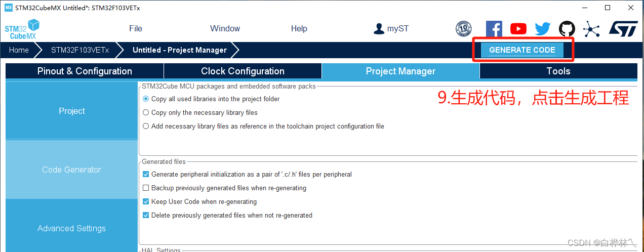Open the GitHub icon
This screenshot has width=644, height=252.
point(567,29)
